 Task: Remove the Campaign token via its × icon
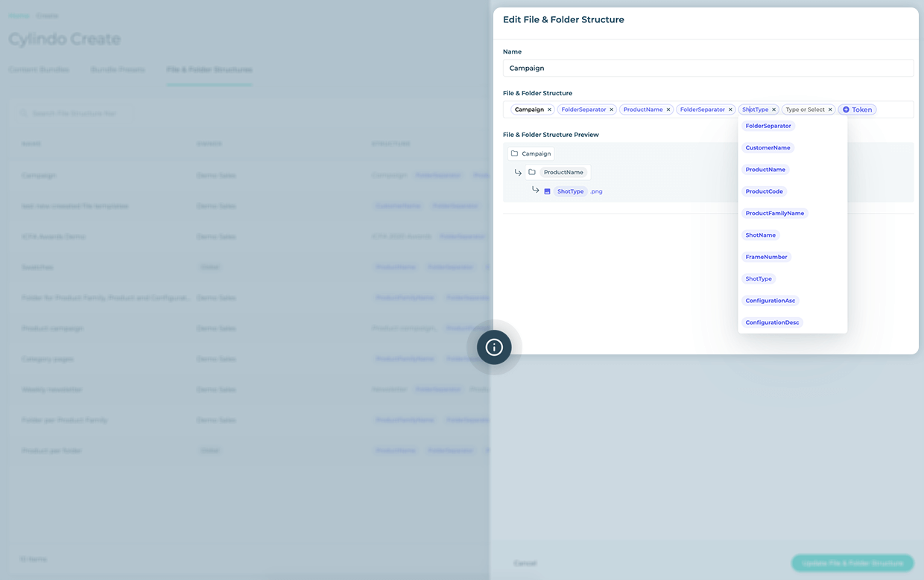pyautogui.click(x=549, y=109)
